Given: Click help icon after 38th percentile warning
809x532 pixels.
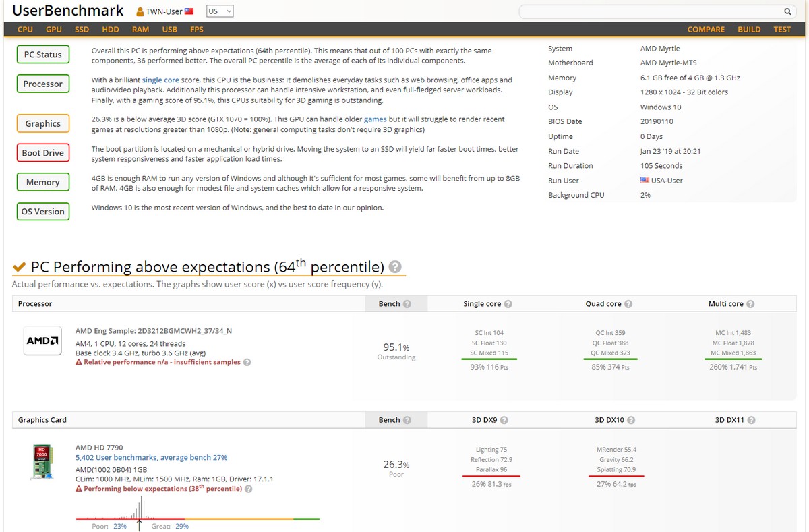Looking at the screenshot, I should click(x=248, y=489).
